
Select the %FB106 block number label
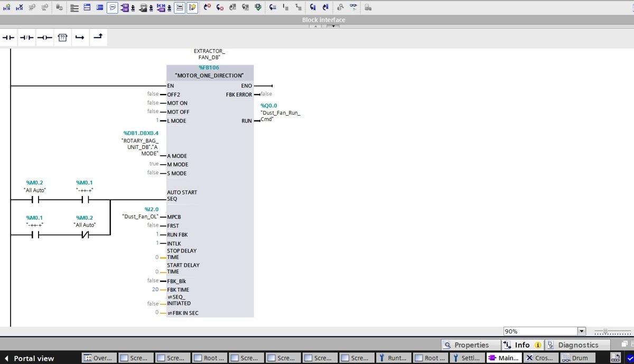coord(209,68)
